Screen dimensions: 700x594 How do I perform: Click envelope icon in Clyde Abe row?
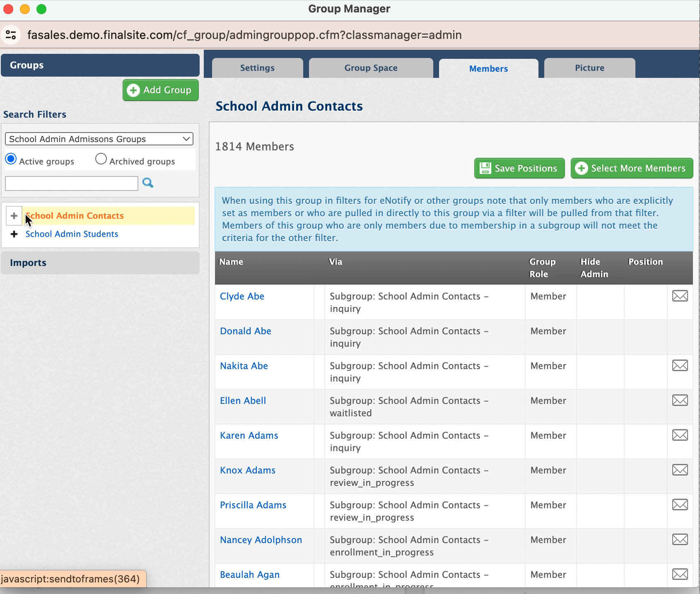pyautogui.click(x=680, y=296)
